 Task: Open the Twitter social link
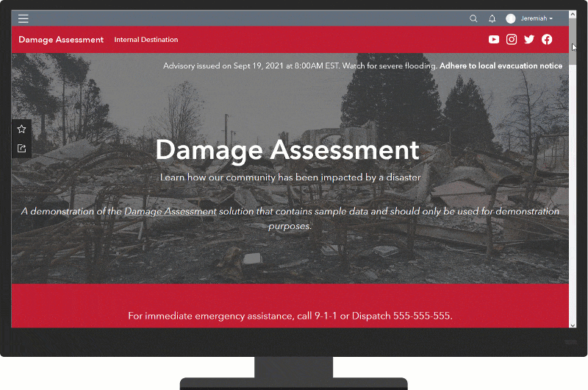pyautogui.click(x=529, y=40)
